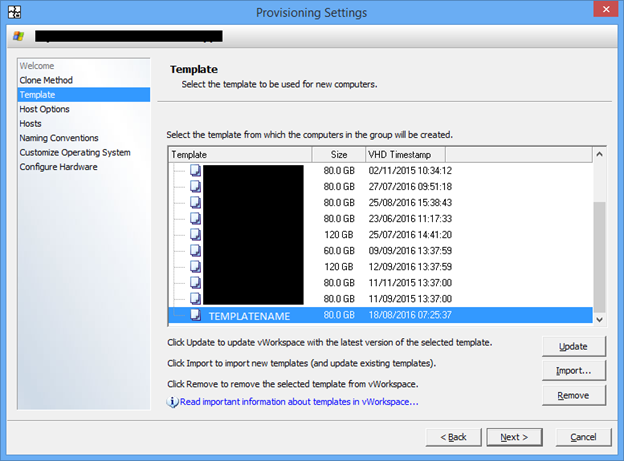This screenshot has height=461, width=624.
Task: Click the template icon in the 11/09/2015 row
Action: 195,299
